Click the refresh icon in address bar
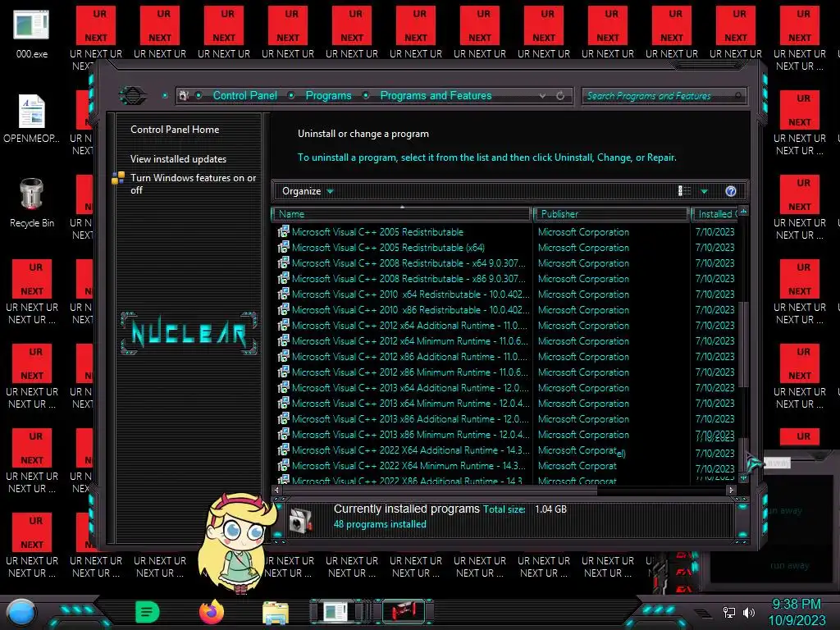 560,96
